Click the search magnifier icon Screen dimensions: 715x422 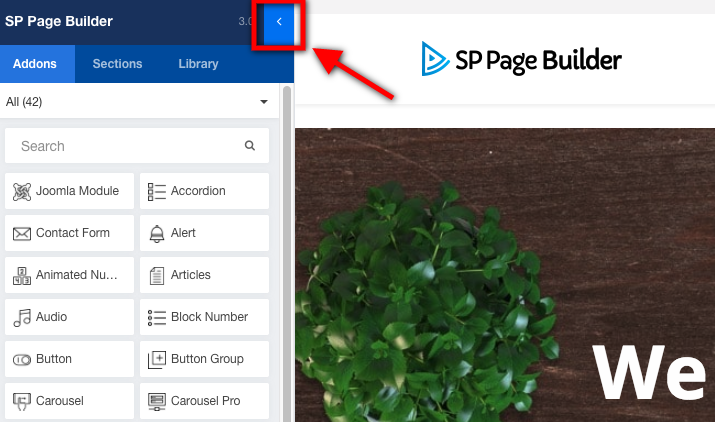click(249, 146)
